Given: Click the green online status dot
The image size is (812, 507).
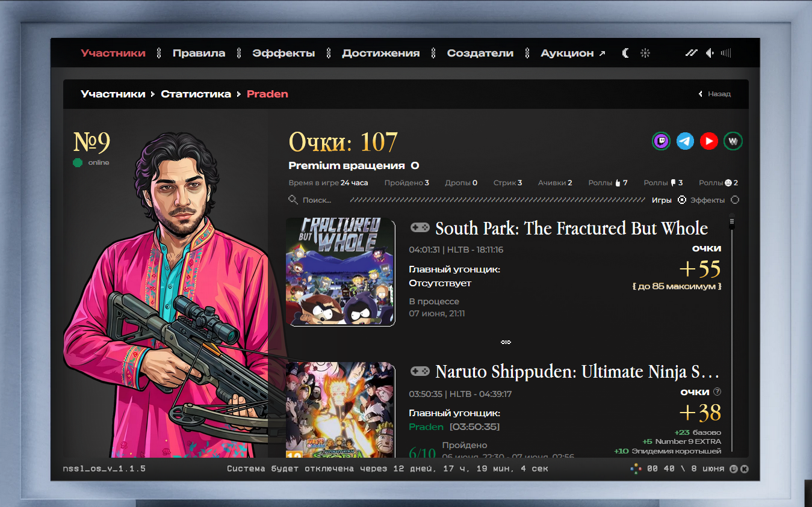Looking at the screenshot, I should (78, 162).
